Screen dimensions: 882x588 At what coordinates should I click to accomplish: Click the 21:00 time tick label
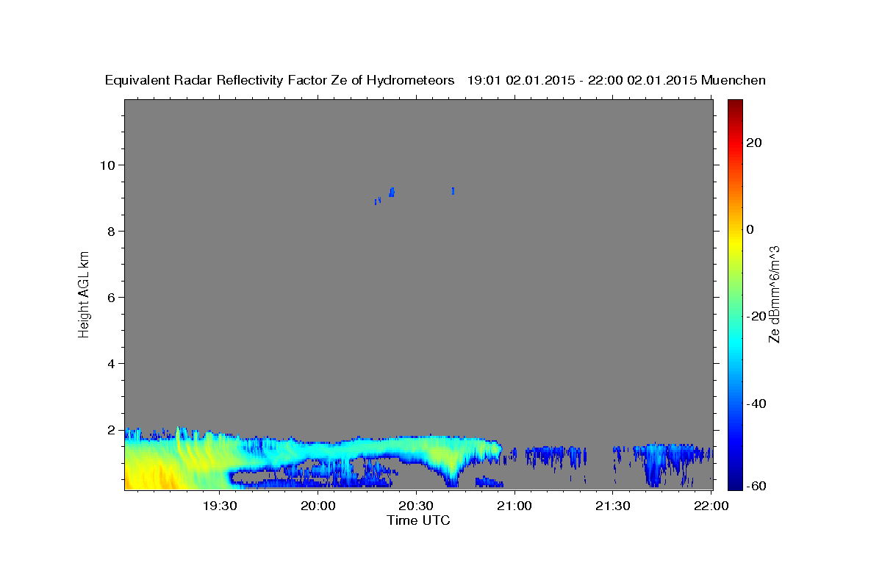(514, 506)
